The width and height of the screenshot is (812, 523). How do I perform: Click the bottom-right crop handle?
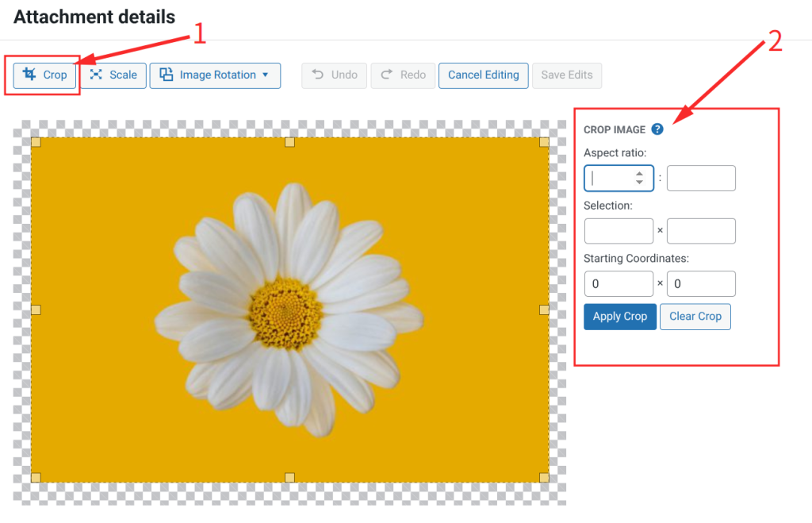pos(544,478)
